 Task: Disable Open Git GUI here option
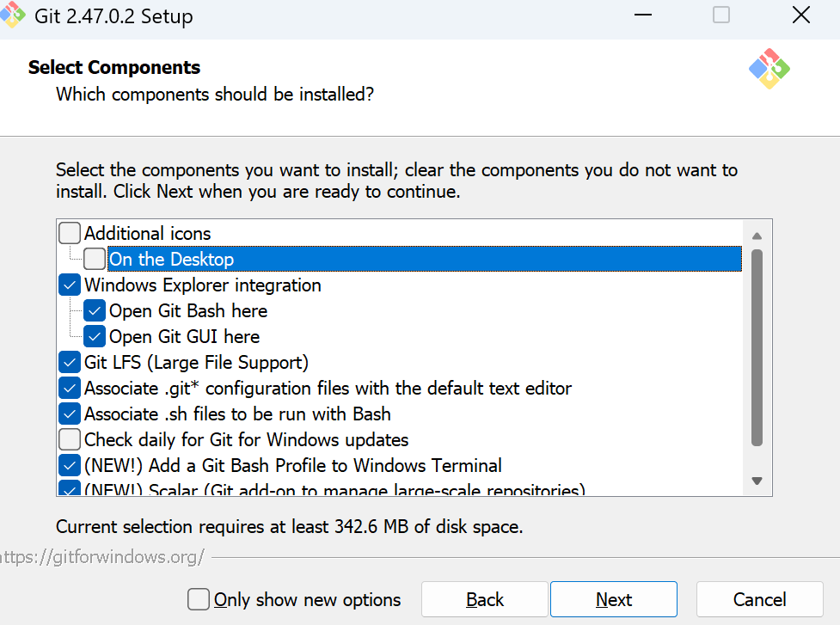coord(95,336)
